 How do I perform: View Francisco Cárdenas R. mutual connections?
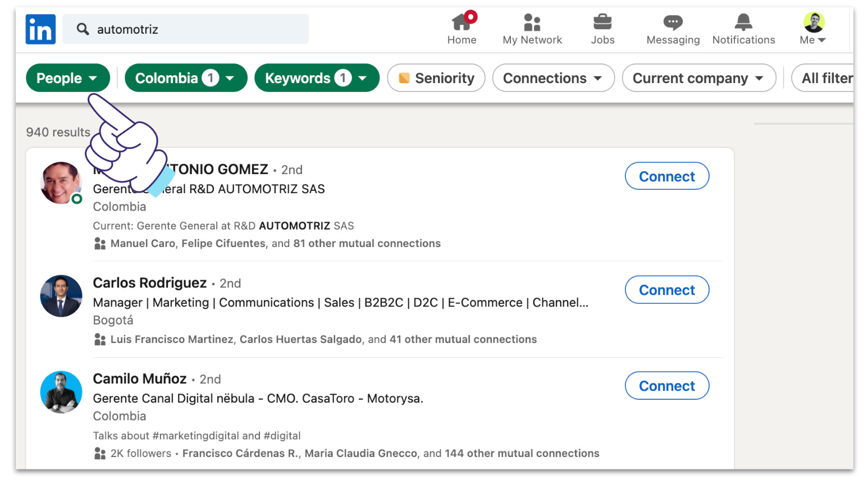391,453
